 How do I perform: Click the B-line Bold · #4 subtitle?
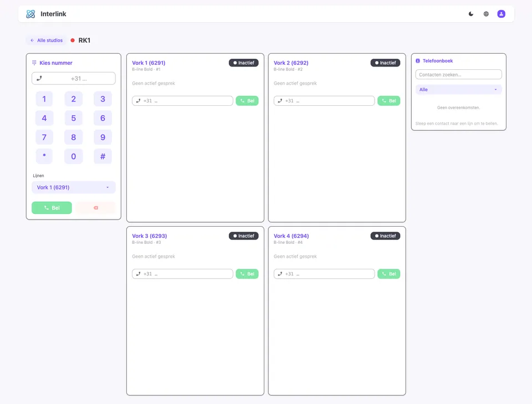click(x=288, y=242)
